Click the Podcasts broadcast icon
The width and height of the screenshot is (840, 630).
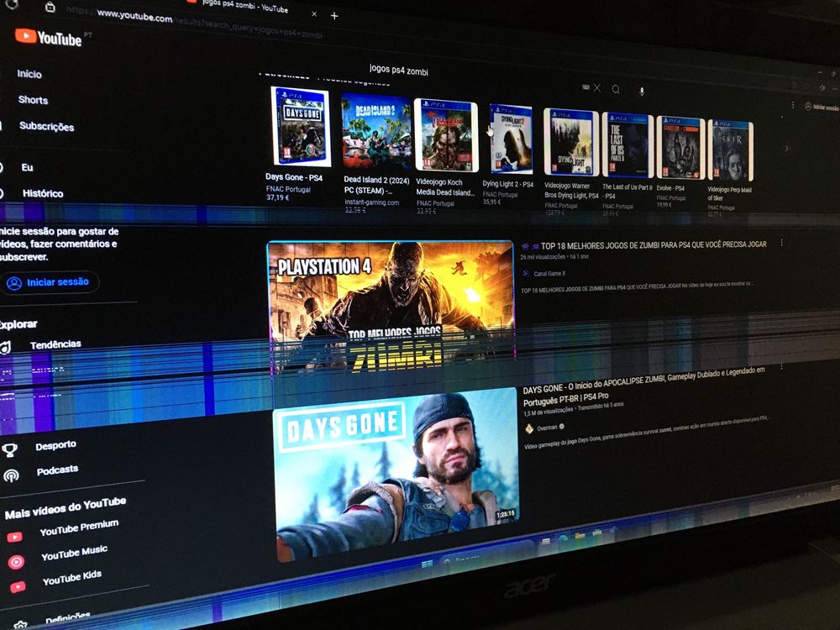(x=11, y=475)
